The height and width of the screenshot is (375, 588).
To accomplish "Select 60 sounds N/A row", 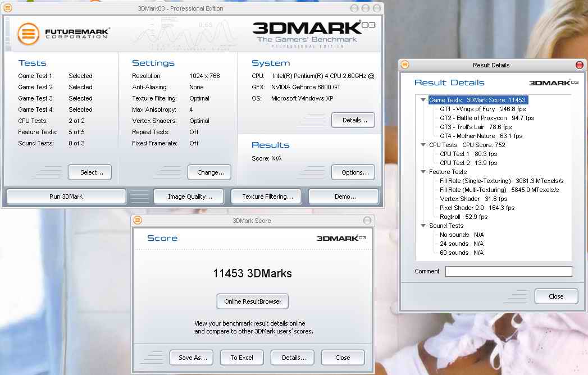I will point(462,253).
